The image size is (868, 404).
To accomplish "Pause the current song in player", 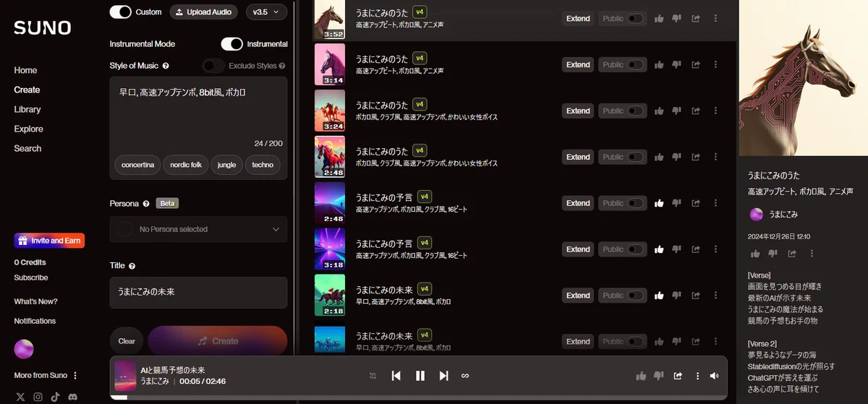I will tap(420, 376).
